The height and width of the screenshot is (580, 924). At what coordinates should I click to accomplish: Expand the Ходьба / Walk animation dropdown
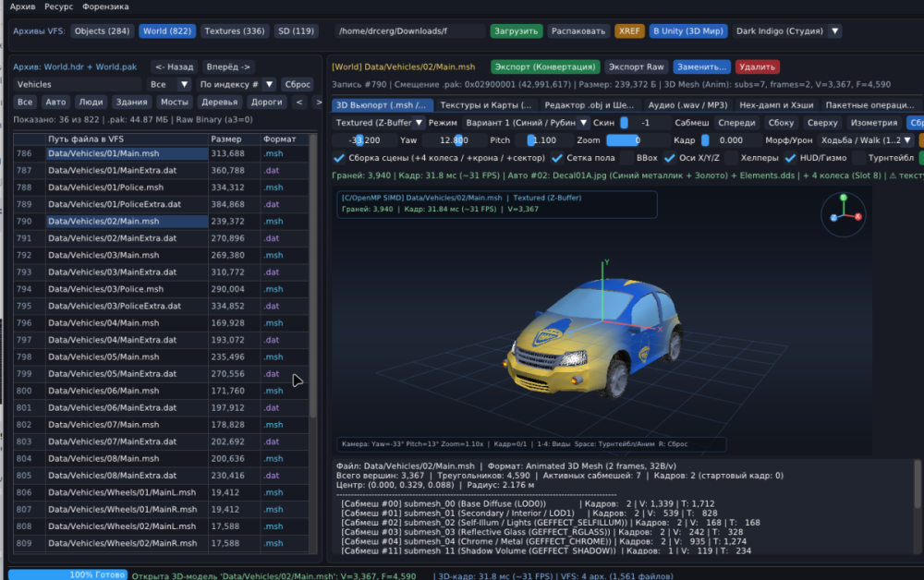pos(866,140)
